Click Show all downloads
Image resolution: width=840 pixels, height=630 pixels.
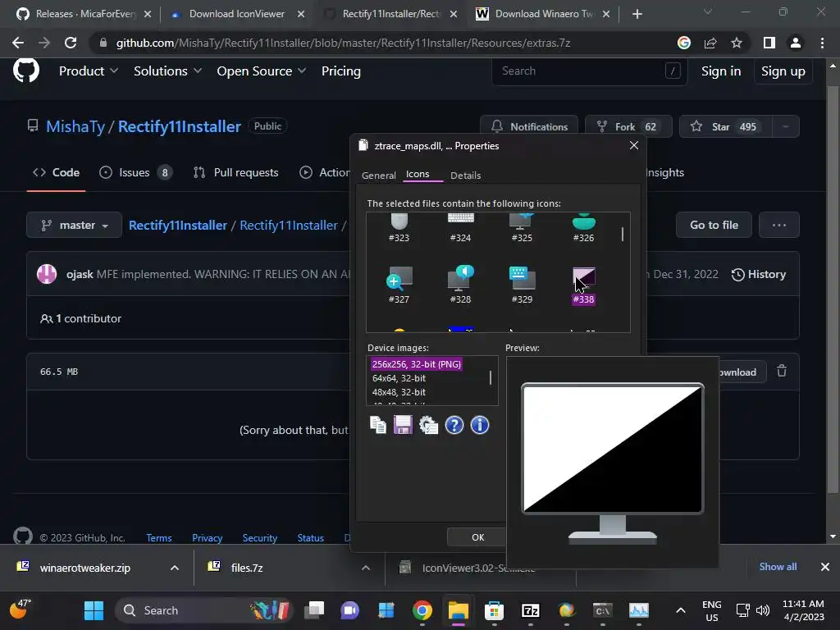[778, 567]
